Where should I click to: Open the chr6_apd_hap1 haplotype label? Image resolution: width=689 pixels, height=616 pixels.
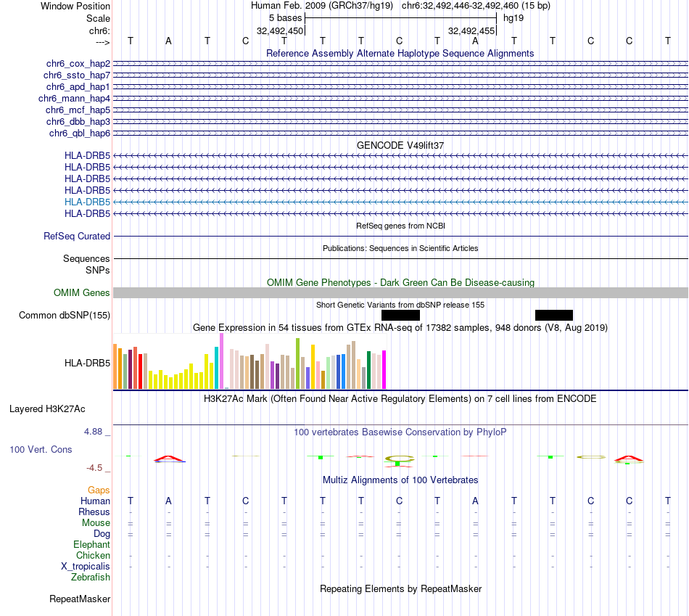click(x=78, y=86)
